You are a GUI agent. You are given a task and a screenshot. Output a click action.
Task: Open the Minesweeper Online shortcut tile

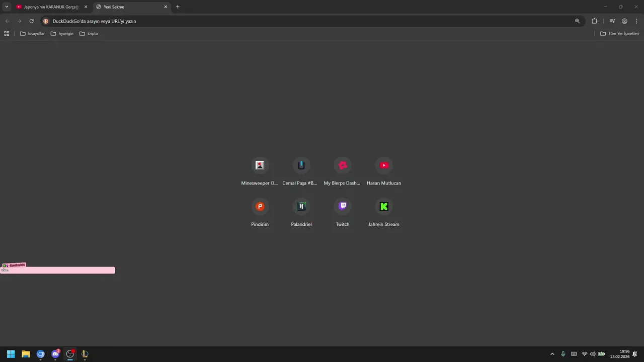click(x=260, y=171)
